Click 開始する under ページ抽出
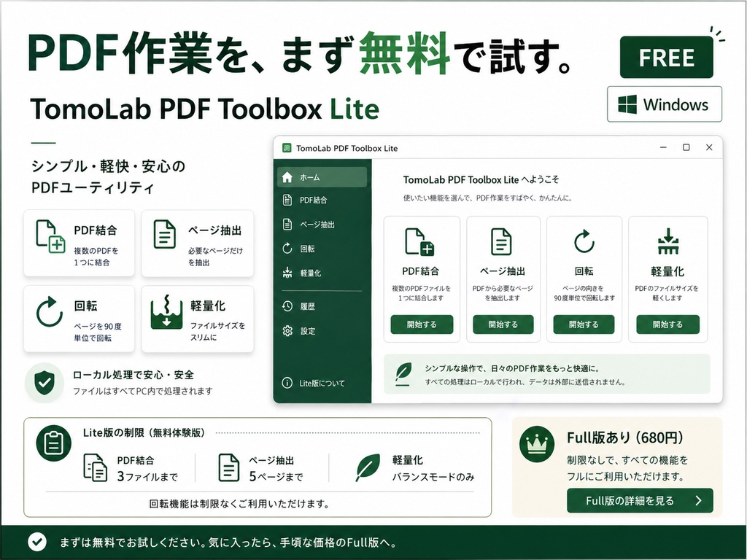The width and height of the screenshot is (747, 560). pyautogui.click(x=503, y=324)
